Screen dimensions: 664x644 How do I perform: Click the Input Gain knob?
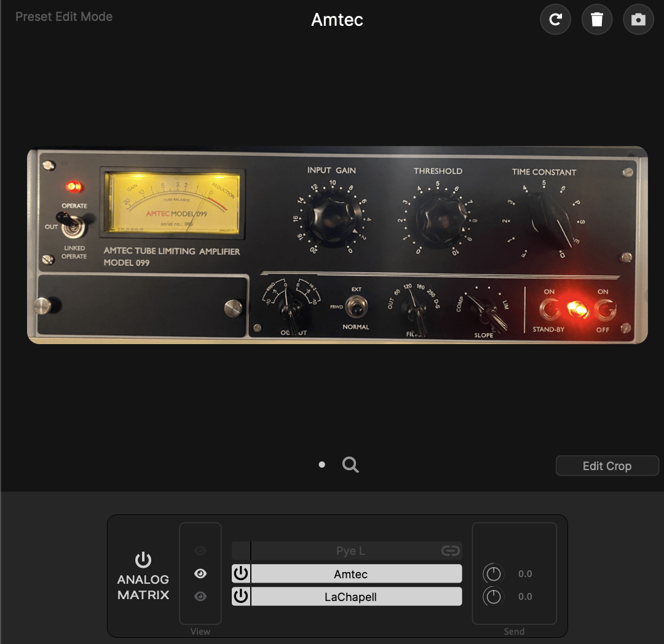(332, 219)
